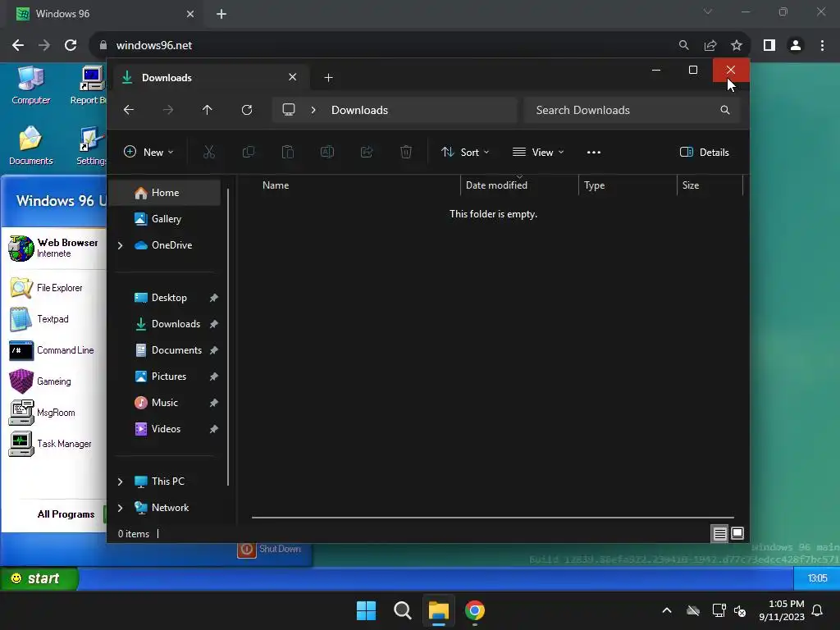Open a new Chrome tab
This screenshot has width=840, height=630.
point(221,14)
